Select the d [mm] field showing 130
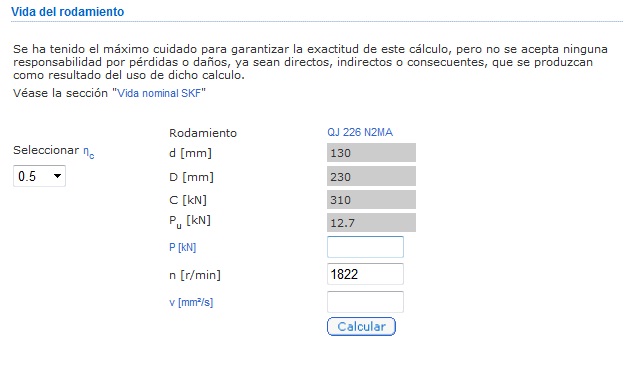The height and width of the screenshot is (366, 644). tap(371, 153)
